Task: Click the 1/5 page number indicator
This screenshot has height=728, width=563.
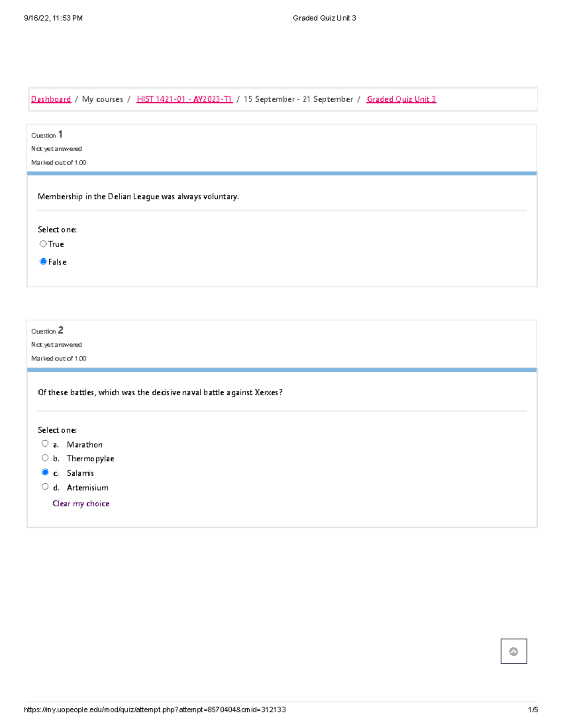Action: (x=533, y=710)
